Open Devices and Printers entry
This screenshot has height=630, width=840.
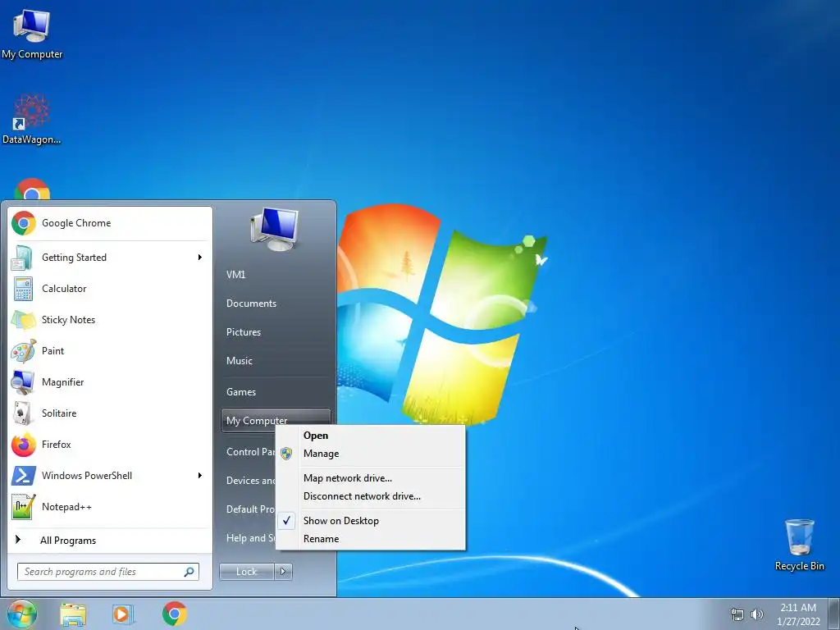tap(250, 481)
